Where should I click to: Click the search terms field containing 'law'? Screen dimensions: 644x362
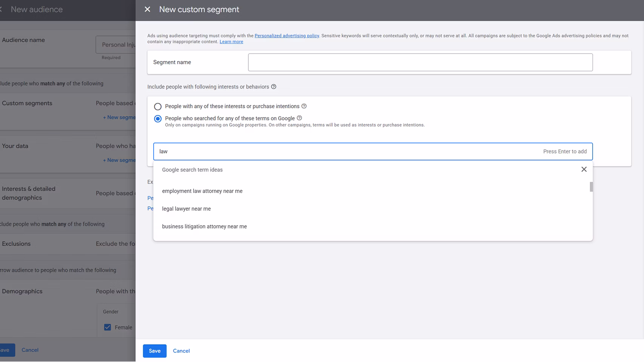coord(373,152)
